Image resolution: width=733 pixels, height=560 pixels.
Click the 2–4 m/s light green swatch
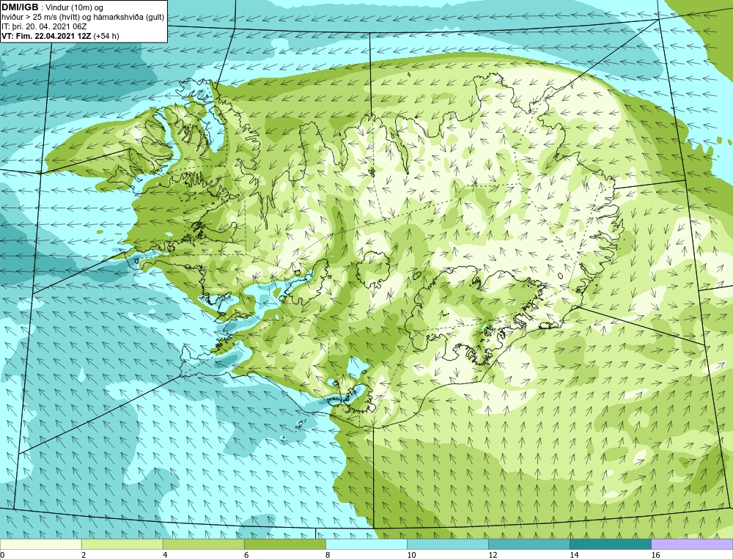122,544
